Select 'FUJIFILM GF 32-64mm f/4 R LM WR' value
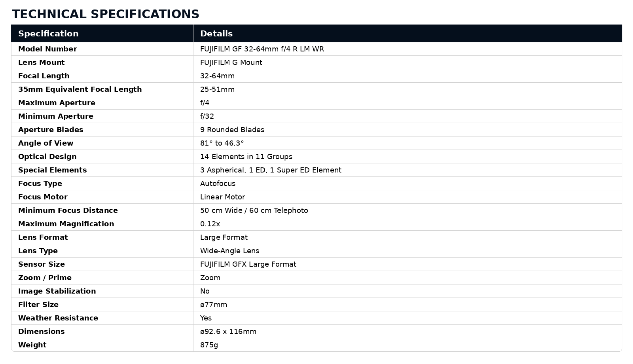This screenshot has width=633, height=364. pos(262,49)
